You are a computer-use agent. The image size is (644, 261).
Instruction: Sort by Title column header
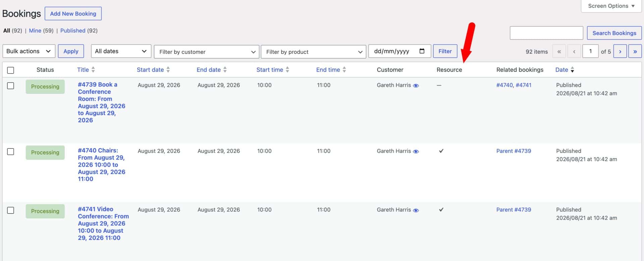pos(83,70)
